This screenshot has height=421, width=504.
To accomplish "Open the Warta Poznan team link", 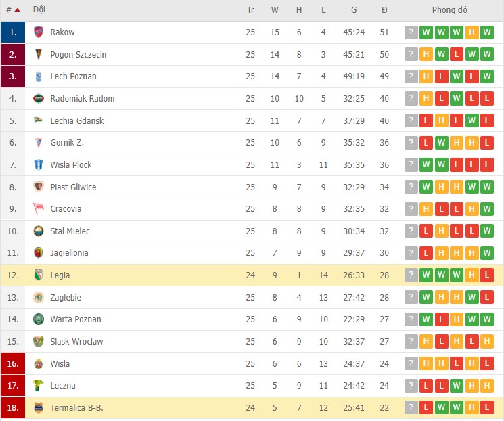I will [76, 319].
